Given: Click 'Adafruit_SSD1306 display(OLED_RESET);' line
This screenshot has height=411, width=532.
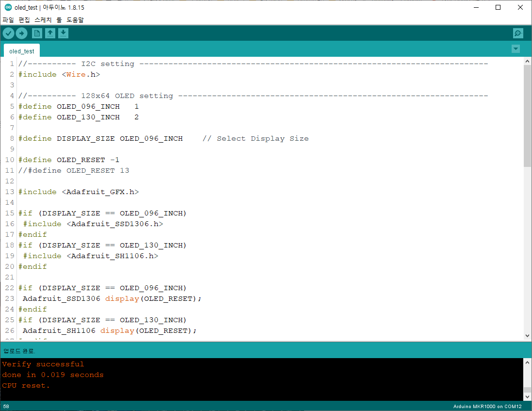Looking at the screenshot, I should 112,298.
